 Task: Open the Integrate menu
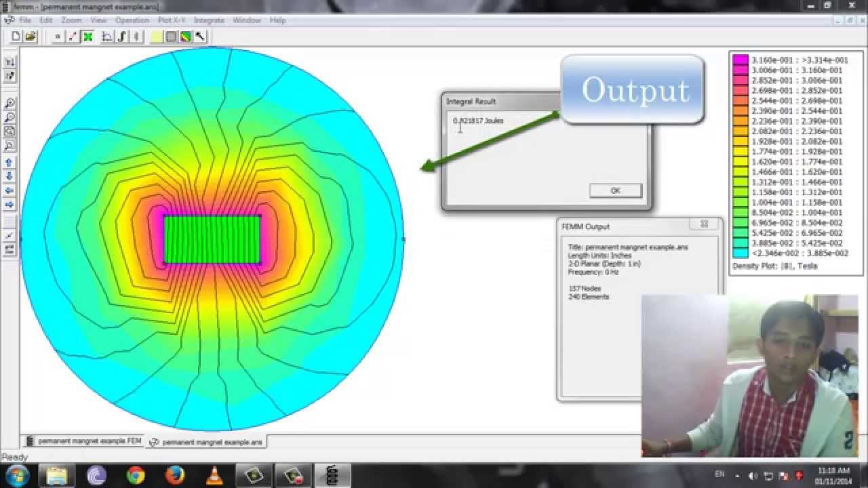[x=209, y=20]
